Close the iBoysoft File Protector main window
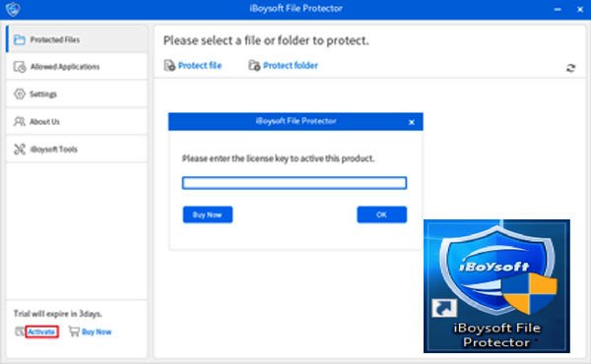 click(x=580, y=10)
